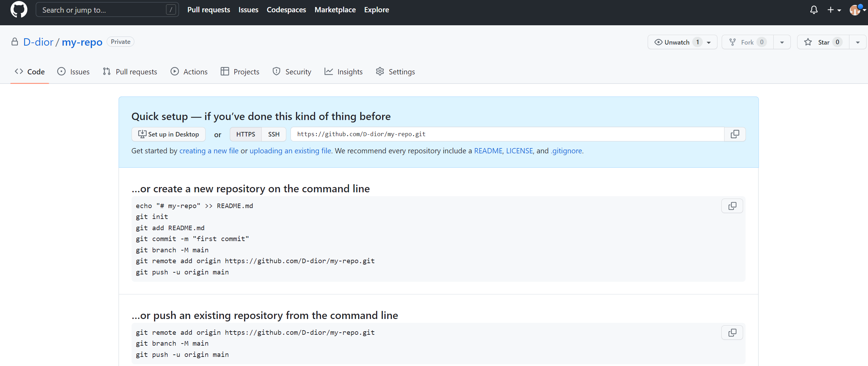Screen dimensions: 868x366
Task: Open the repository Settings tab
Action: tap(395, 72)
